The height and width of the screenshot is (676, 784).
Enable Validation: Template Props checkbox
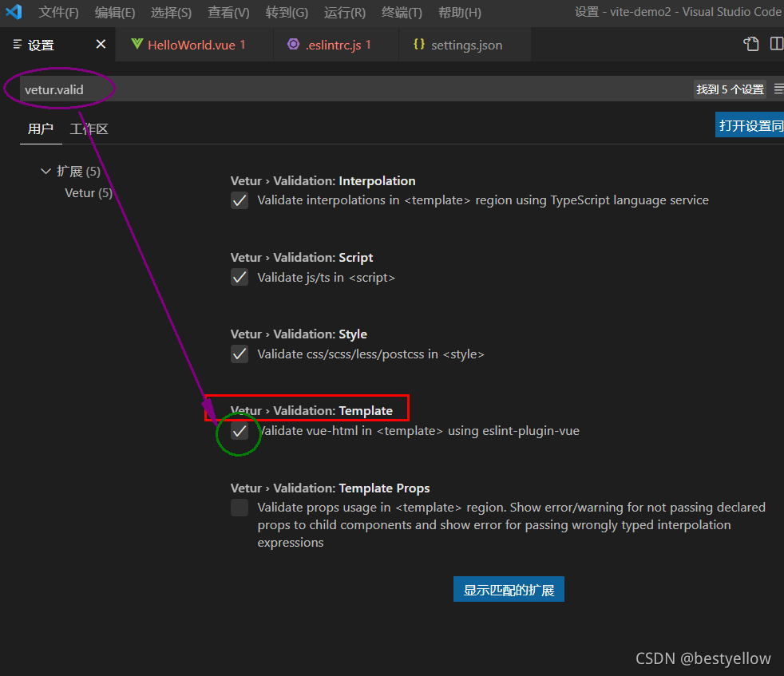(240, 508)
